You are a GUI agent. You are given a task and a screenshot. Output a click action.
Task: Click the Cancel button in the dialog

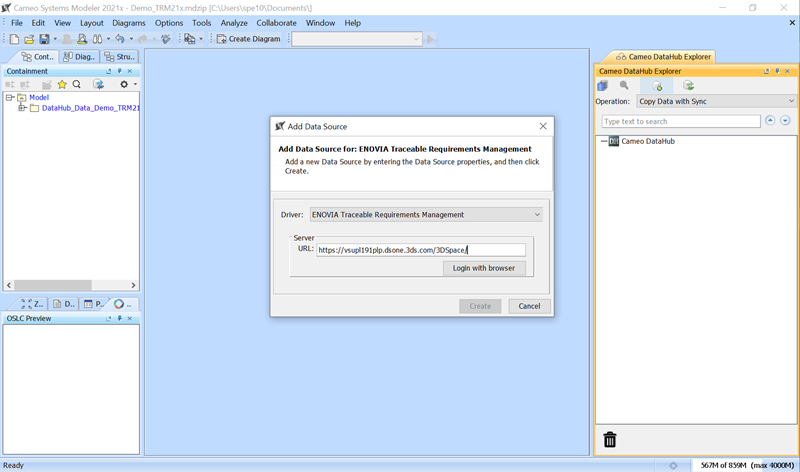pos(529,306)
